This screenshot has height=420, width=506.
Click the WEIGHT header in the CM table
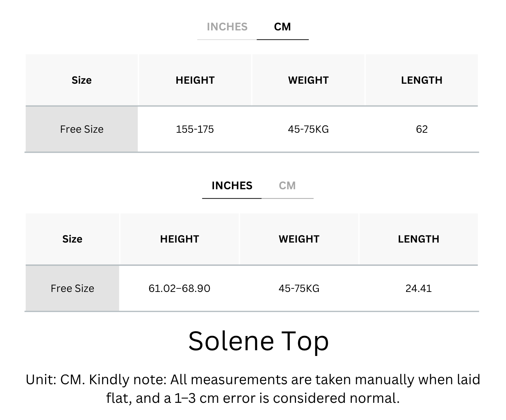click(308, 80)
